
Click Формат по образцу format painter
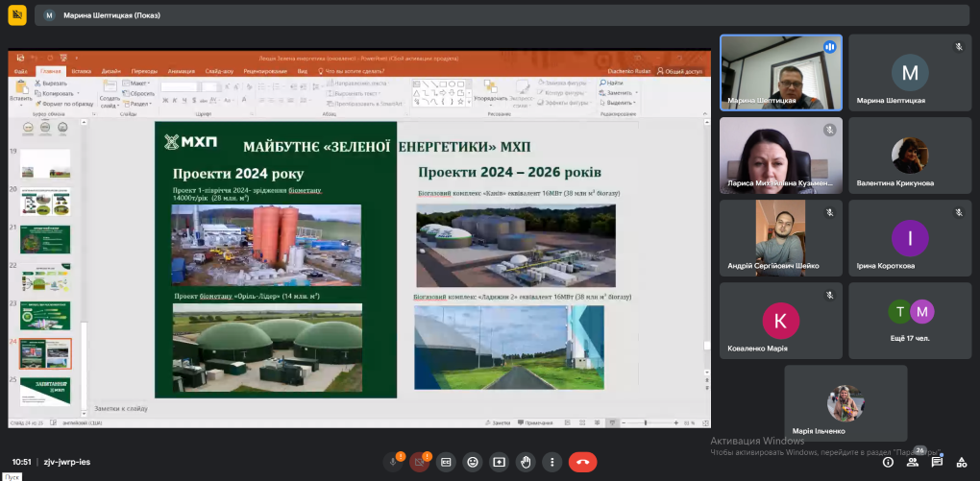coord(63,104)
